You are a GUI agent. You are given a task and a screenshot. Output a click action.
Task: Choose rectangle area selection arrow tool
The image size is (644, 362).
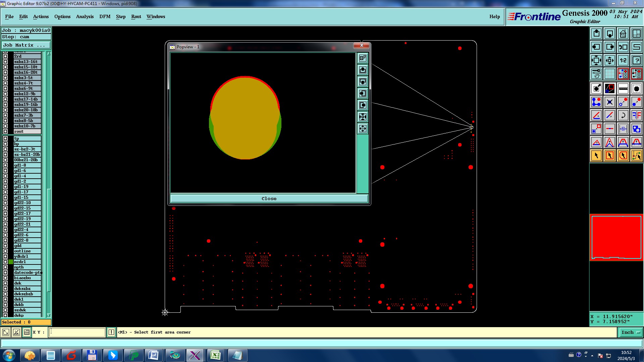coord(609,156)
